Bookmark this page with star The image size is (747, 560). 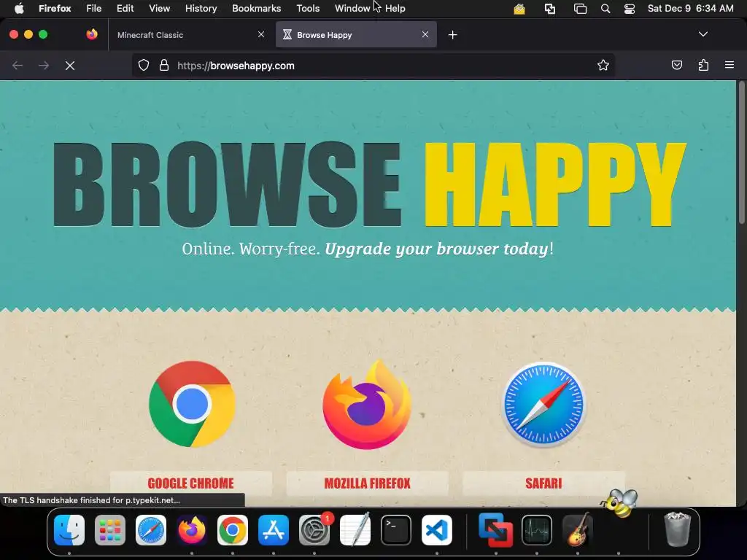[603, 65]
